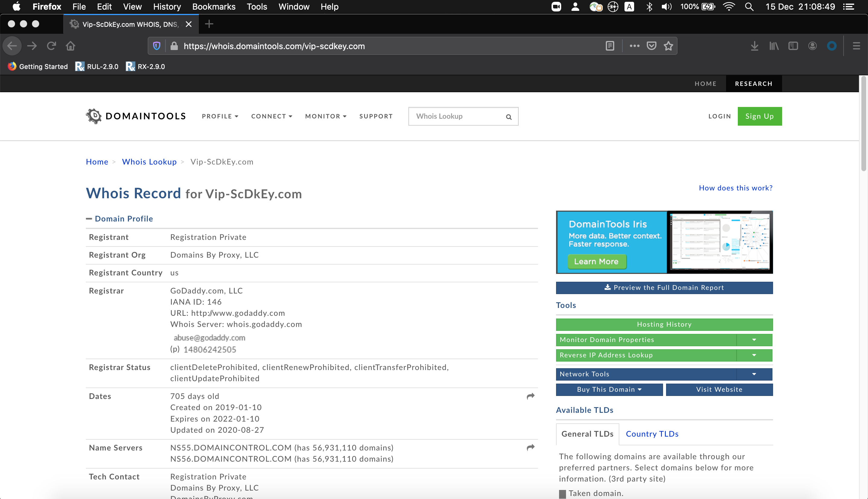The height and width of the screenshot is (499, 868).
Task: Click the abuse@godaddy.com email link
Action: 209,337
